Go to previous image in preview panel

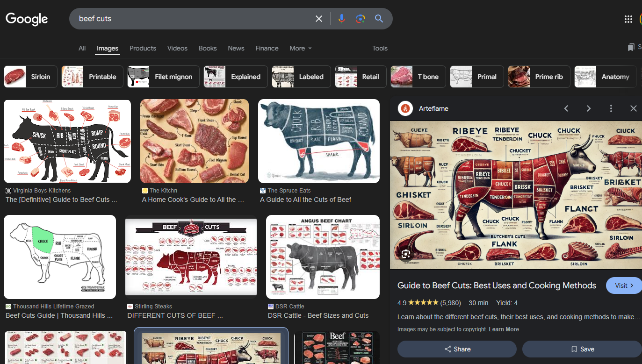566,108
